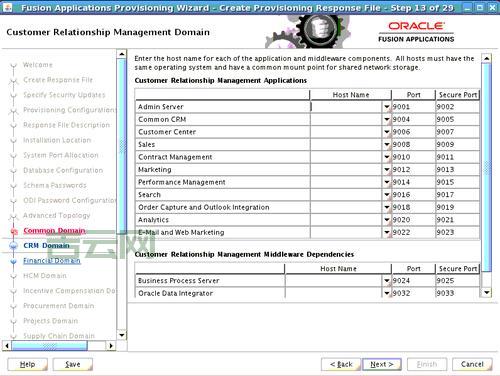The height and width of the screenshot is (376, 500).
Task: Open the Search host name dropdown
Action: pos(386,195)
